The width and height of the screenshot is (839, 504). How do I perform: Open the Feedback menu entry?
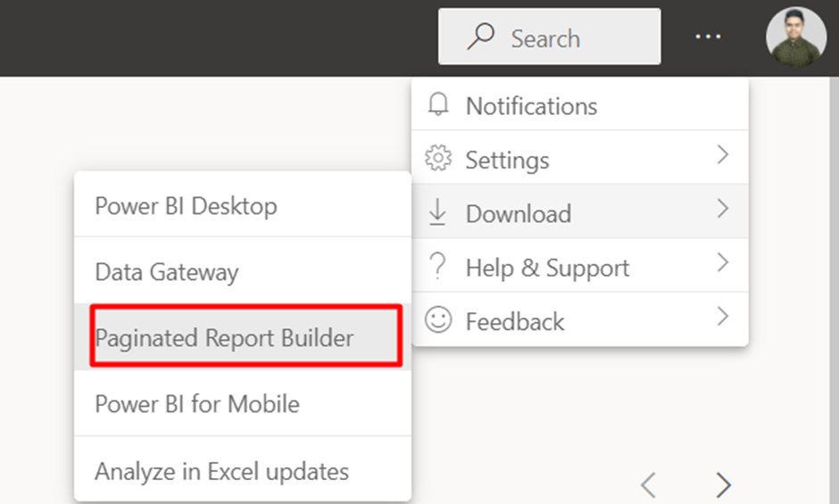pos(579,319)
